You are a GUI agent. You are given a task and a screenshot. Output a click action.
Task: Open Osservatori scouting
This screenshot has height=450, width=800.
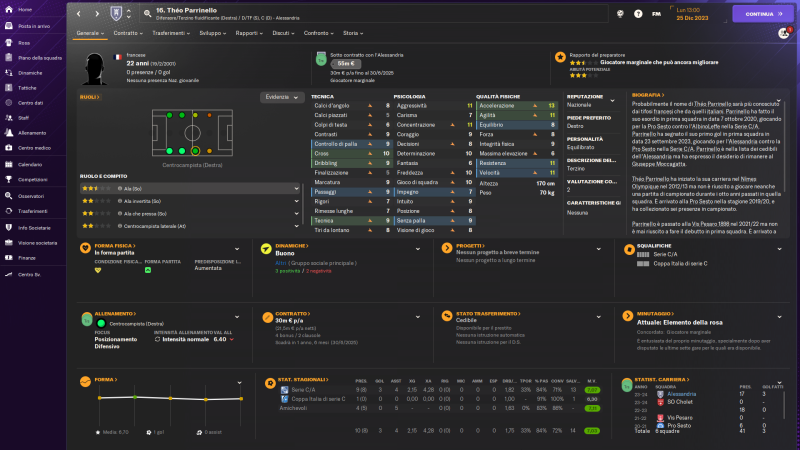pyautogui.click(x=31, y=196)
